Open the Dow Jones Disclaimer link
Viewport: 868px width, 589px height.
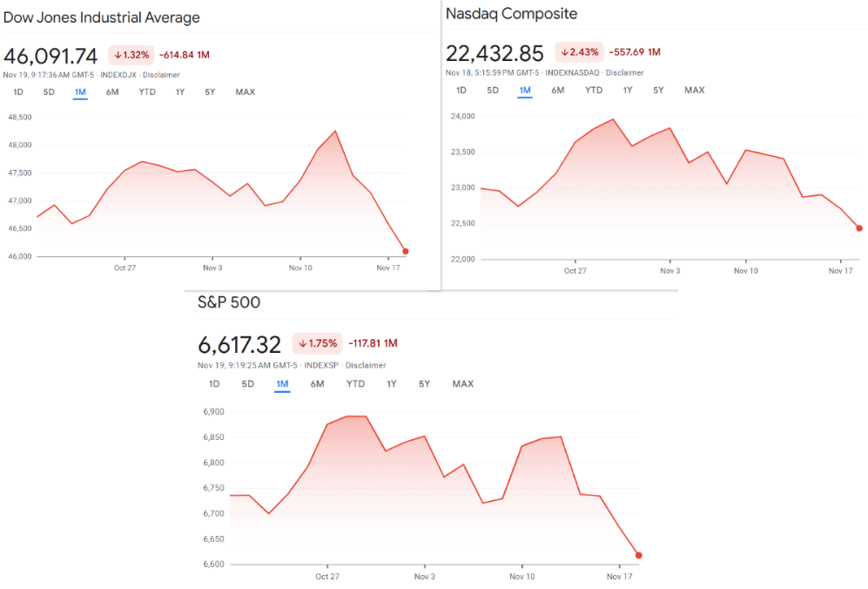161,75
